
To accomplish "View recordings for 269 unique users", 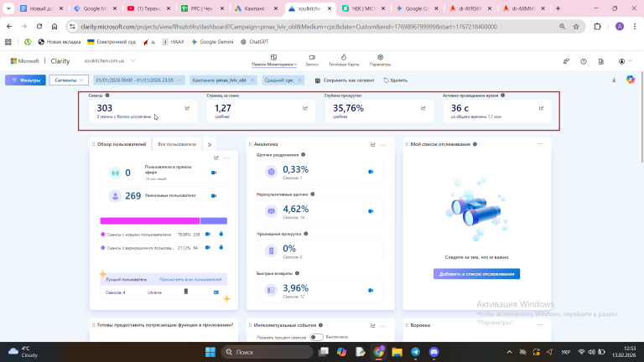I will coord(214,196).
